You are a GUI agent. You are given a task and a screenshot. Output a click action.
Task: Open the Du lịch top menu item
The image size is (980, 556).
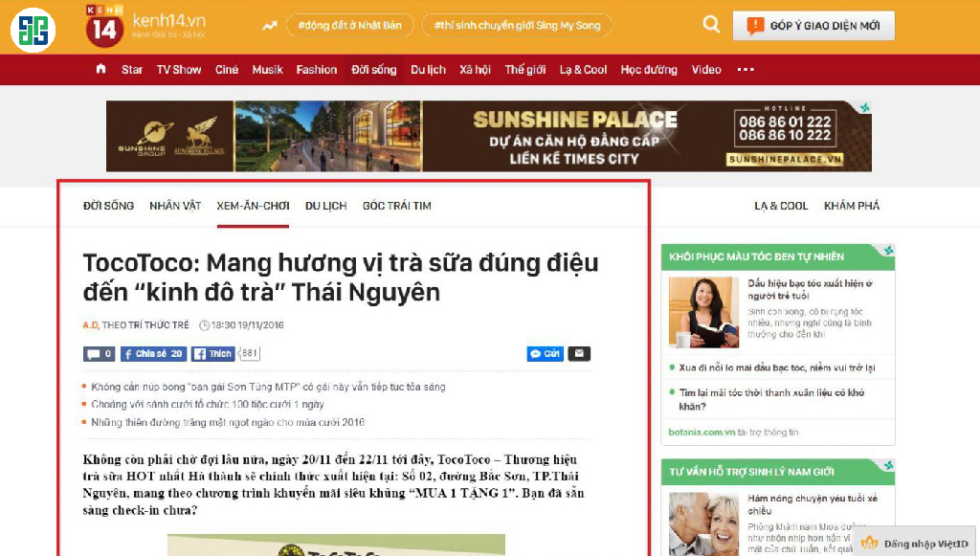point(428,69)
